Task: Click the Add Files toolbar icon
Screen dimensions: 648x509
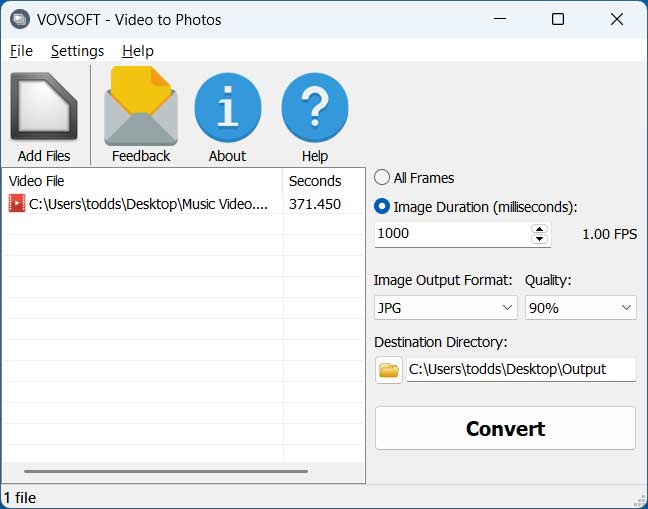Action: [44, 107]
